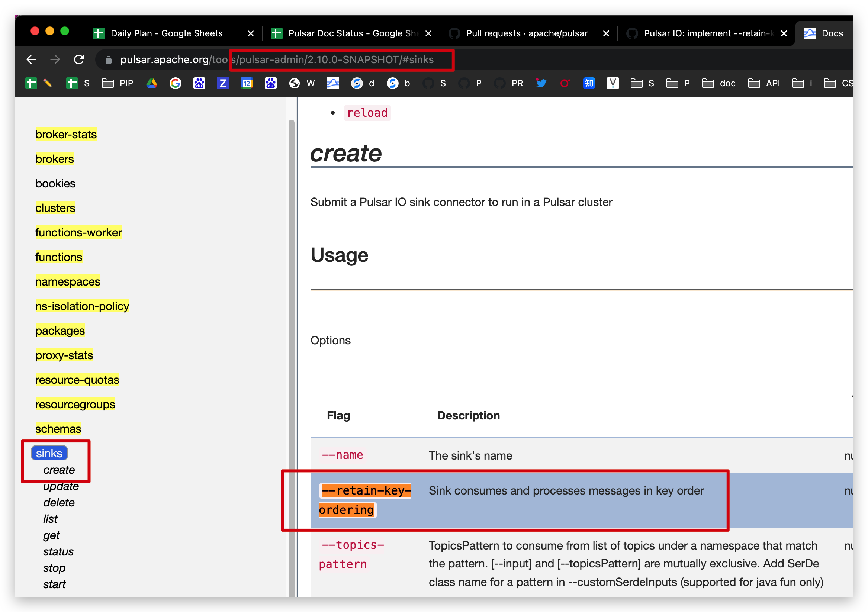Reload the current page

(79, 59)
